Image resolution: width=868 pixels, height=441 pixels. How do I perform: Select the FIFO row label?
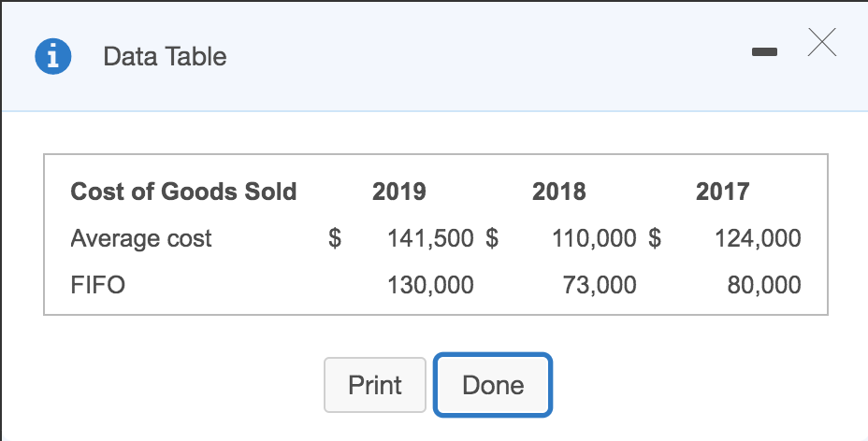point(98,285)
